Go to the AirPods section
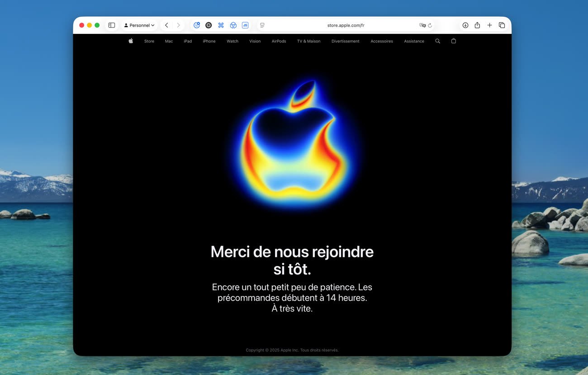Screen dimensions: 588x375 (279, 41)
